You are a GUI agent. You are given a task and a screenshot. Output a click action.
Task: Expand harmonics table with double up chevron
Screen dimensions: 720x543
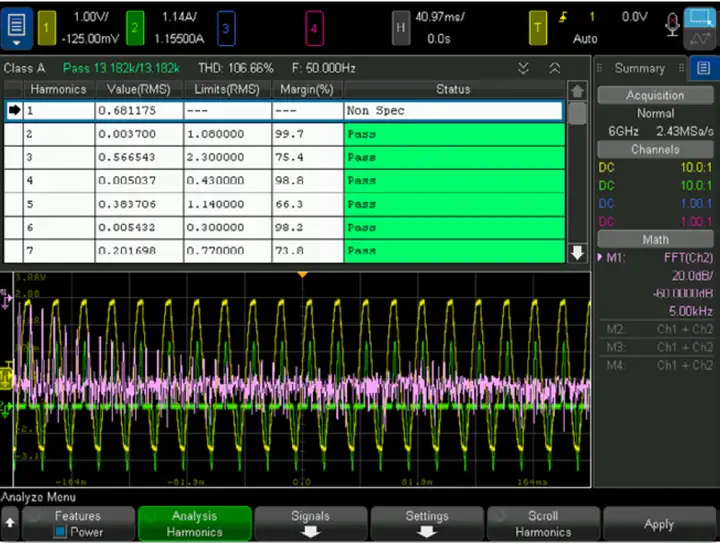[554, 69]
